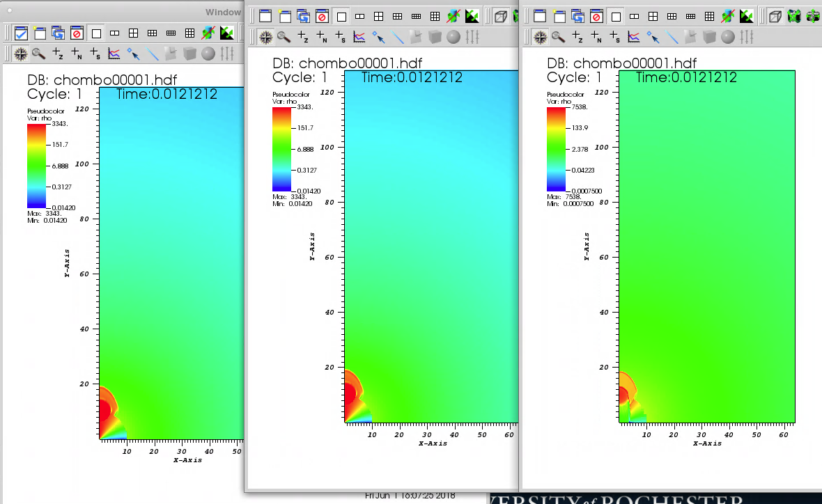822x504 pixels.
Task: Invert background colors in the middle window
Action: 472,17
